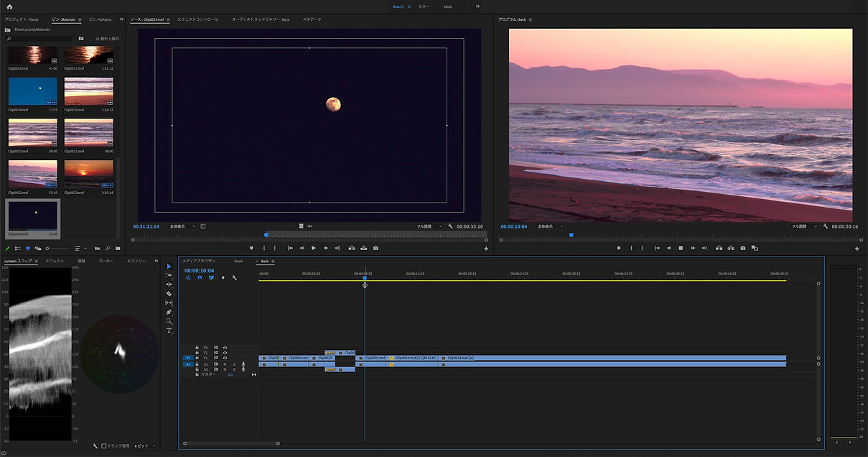Toggle the クランプ信号 checkbox

click(x=103, y=446)
